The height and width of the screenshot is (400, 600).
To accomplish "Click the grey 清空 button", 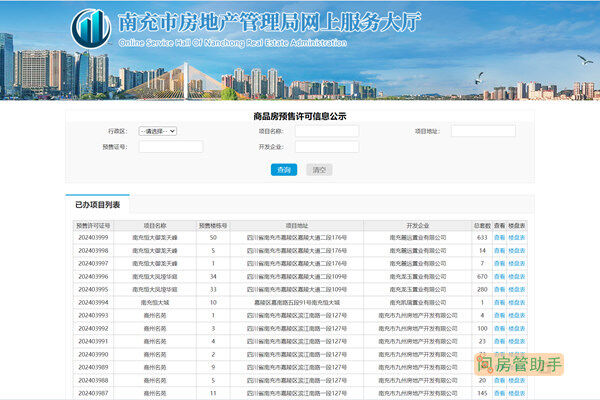I will (x=319, y=170).
